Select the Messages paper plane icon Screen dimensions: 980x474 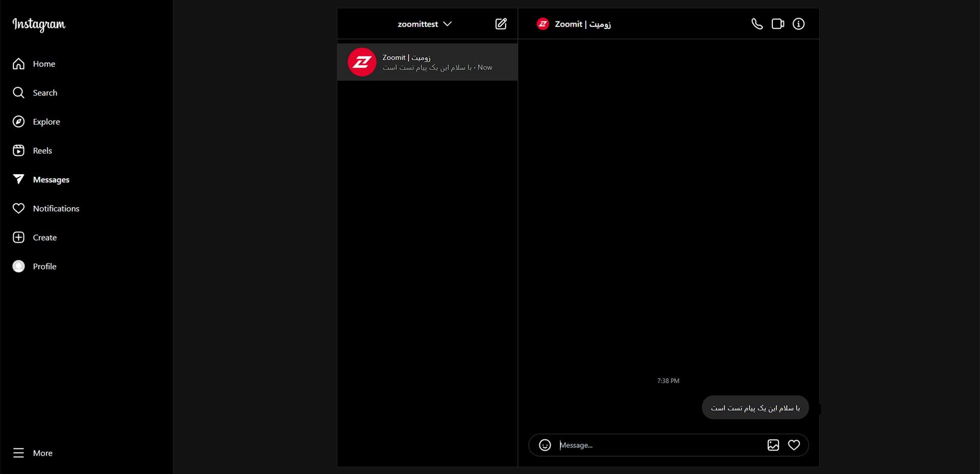tap(18, 179)
